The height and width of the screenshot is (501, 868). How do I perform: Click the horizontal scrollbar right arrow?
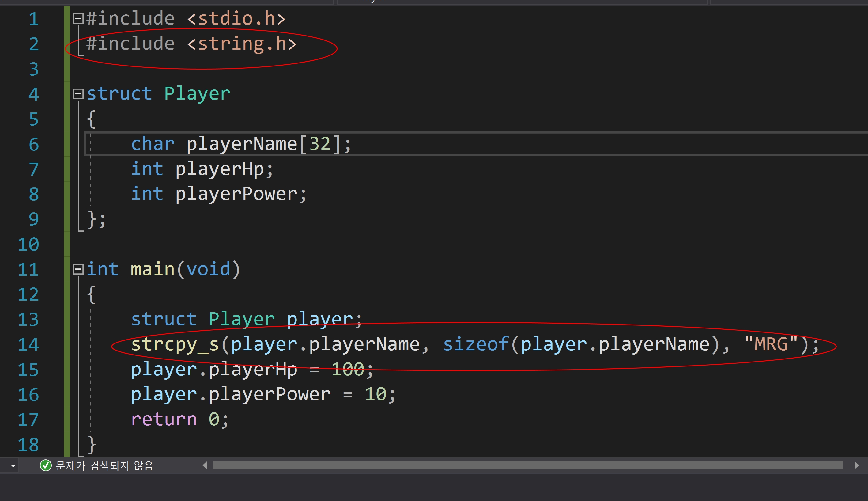pos(856,465)
